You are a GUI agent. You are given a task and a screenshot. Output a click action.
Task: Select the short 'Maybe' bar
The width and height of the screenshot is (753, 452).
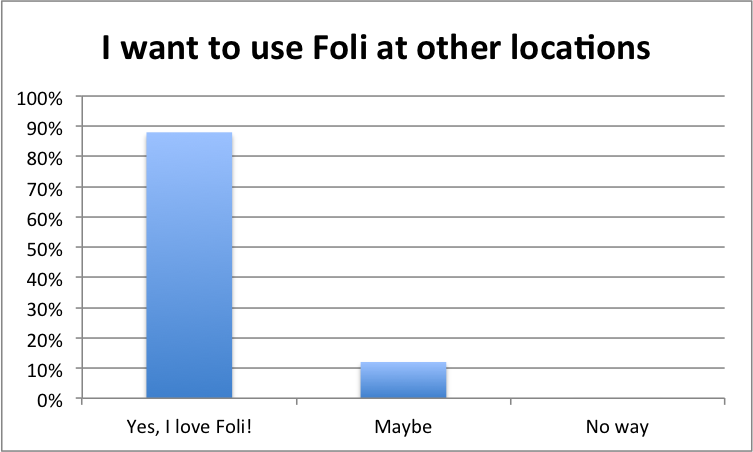pos(403,380)
